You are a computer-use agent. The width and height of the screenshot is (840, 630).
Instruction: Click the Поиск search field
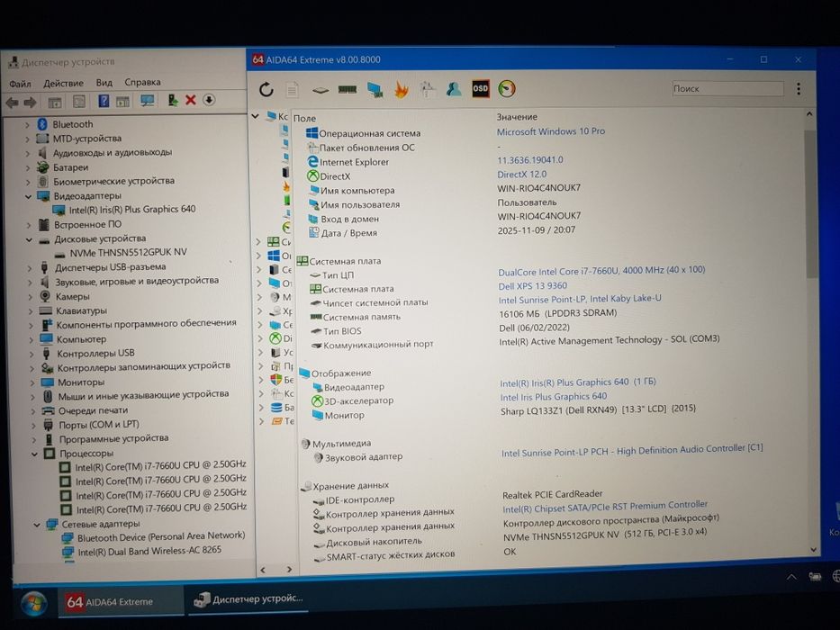pyautogui.click(x=727, y=88)
